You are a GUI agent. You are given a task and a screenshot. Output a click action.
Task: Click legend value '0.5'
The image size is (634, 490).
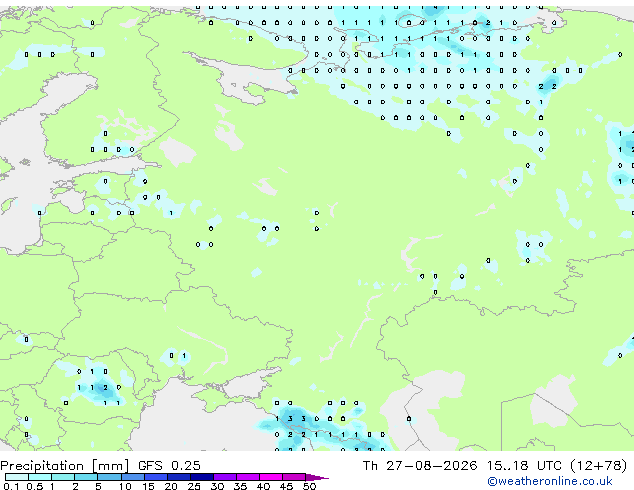point(35,486)
